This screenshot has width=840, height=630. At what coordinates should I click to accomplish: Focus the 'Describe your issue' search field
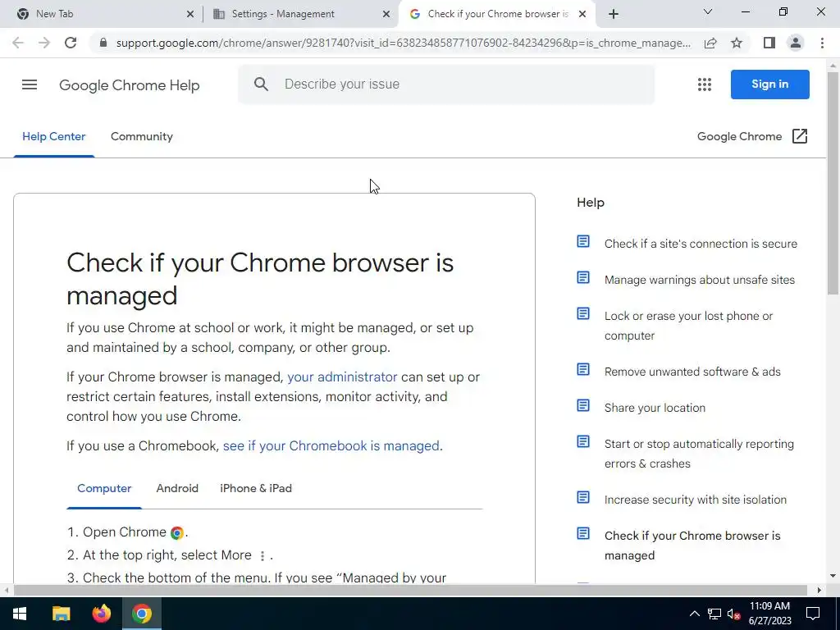tap(447, 84)
